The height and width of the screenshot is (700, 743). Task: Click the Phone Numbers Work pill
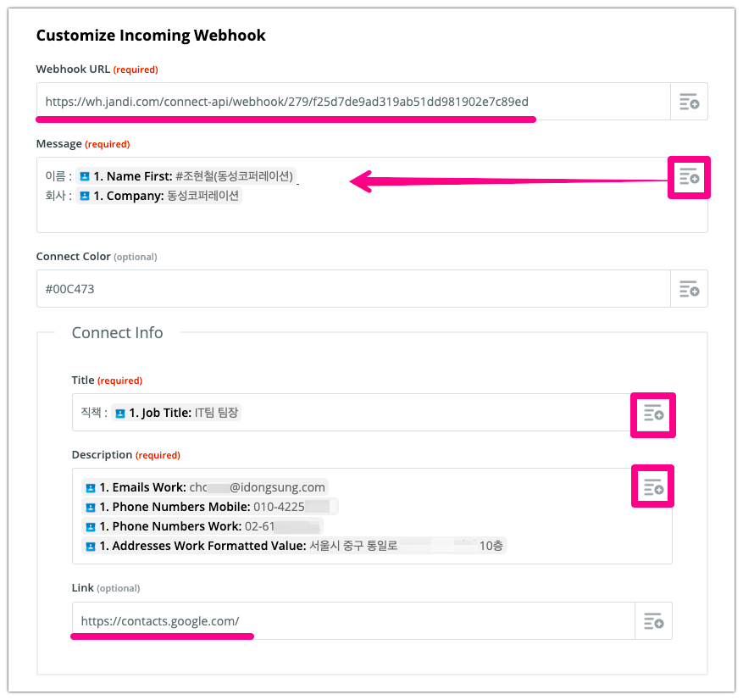click(x=202, y=526)
